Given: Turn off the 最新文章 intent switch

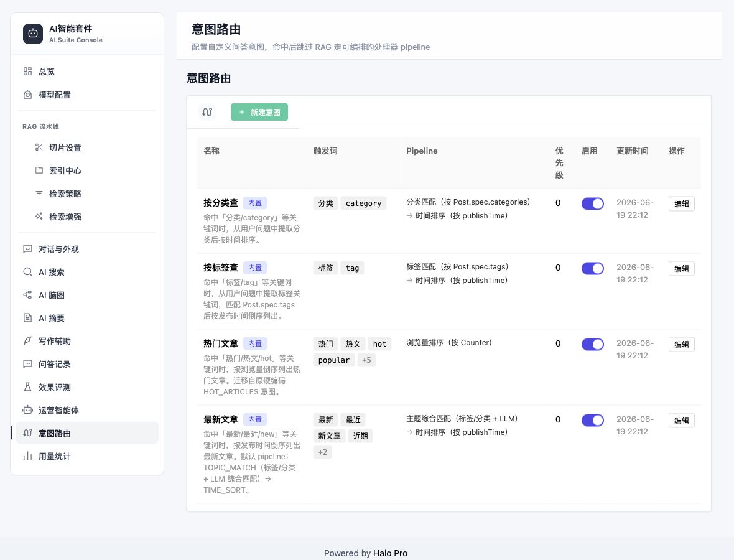Looking at the screenshot, I should coord(593,420).
